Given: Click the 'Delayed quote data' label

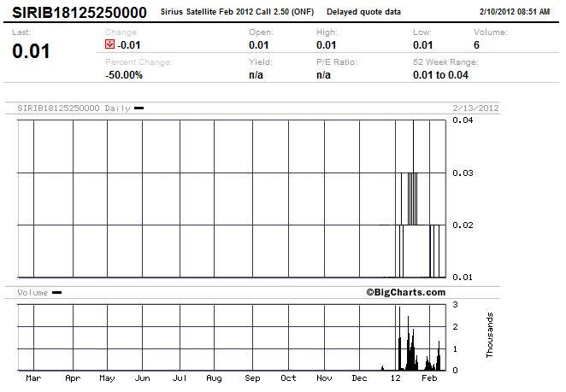Looking at the screenshot, I should click(363, 12).
